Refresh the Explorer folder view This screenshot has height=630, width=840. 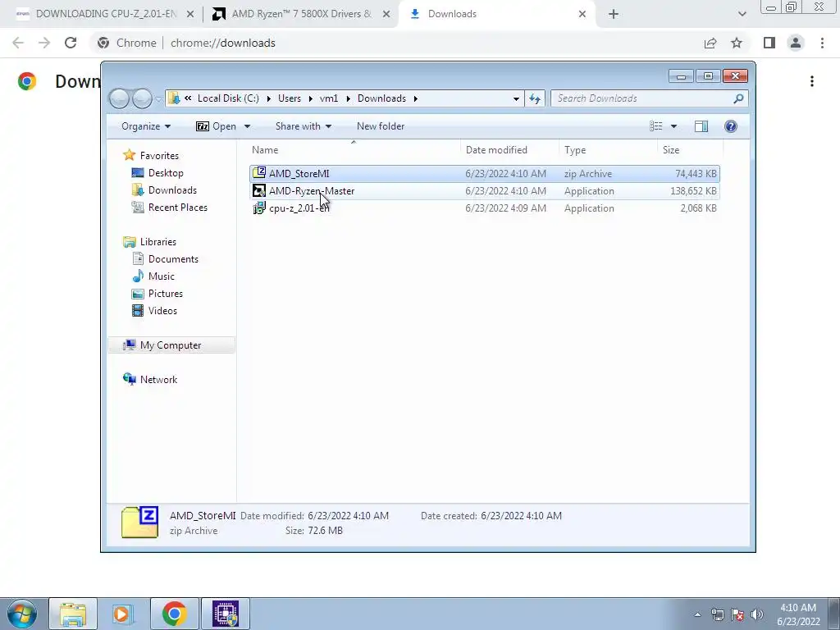pos(535,98)
